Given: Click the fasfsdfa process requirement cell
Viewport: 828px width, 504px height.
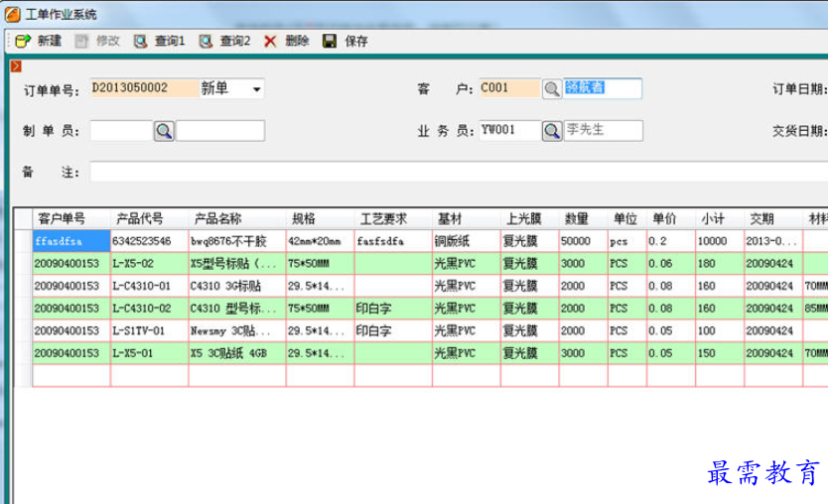Looking at the screenshot, I should 393,241.
